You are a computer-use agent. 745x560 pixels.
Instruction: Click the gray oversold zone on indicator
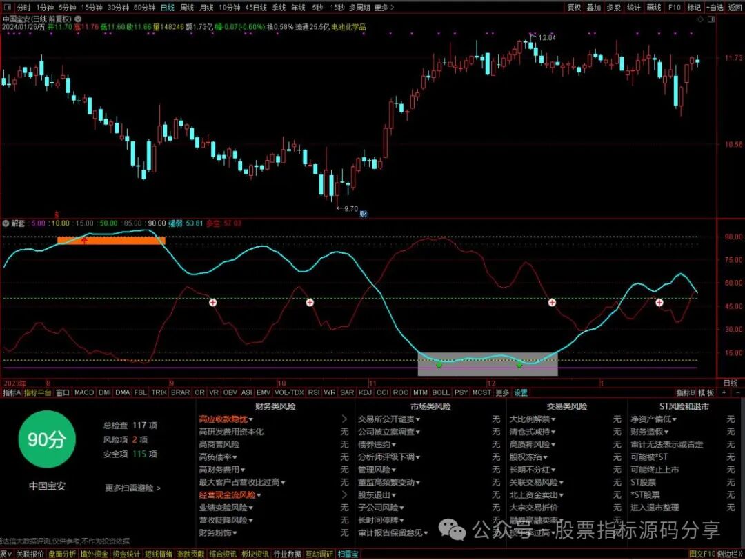coord(488,364)
